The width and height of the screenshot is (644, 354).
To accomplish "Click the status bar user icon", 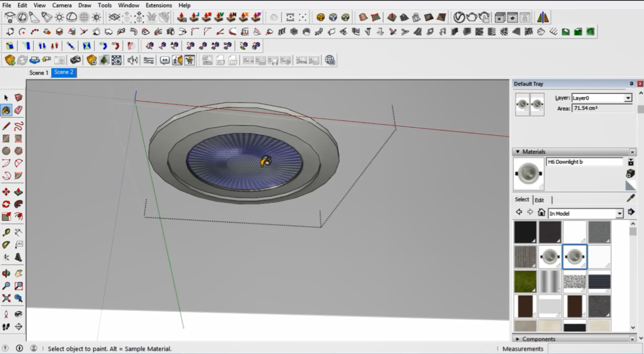I will click(x=34, y=348).
